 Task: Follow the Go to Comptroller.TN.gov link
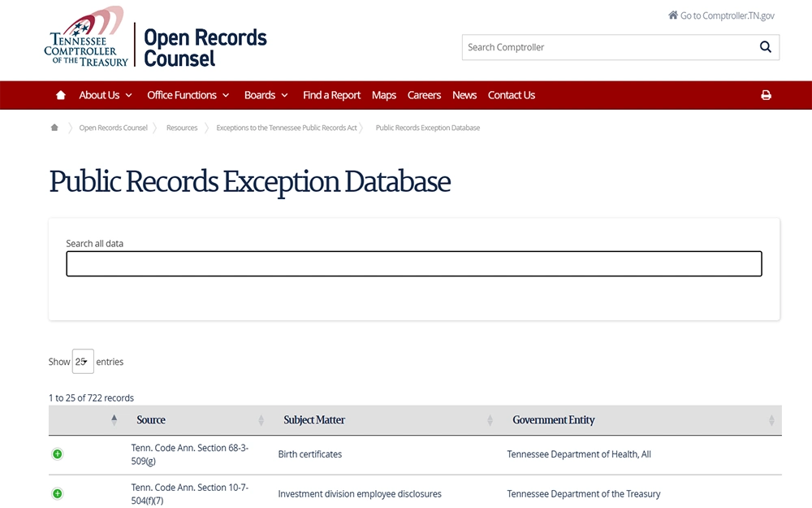point(721,15)
